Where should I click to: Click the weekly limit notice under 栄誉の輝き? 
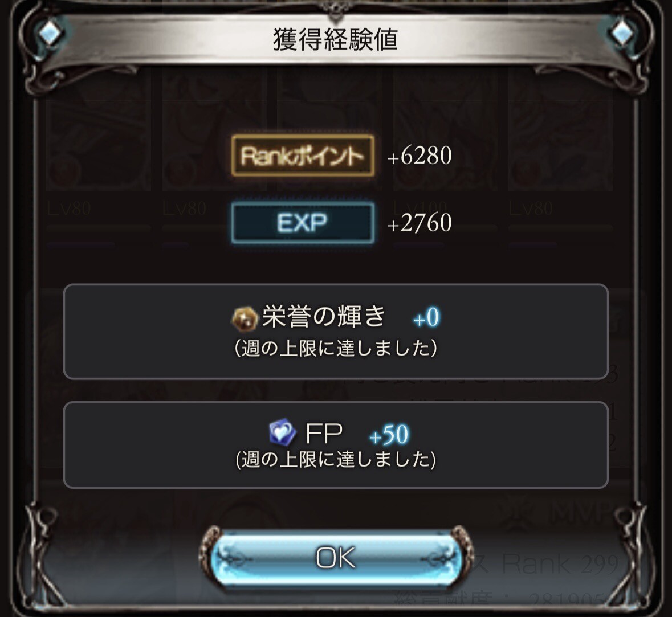point(336,348)
